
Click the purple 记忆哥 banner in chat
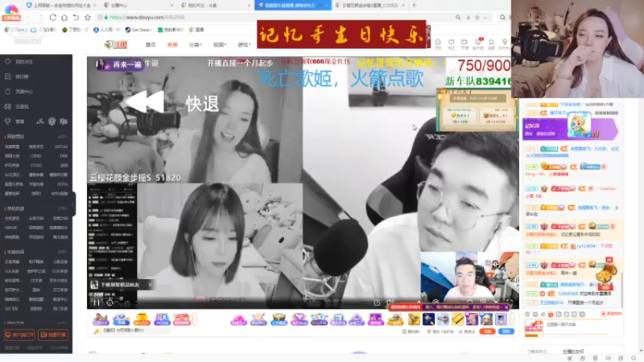coord(571,129)
